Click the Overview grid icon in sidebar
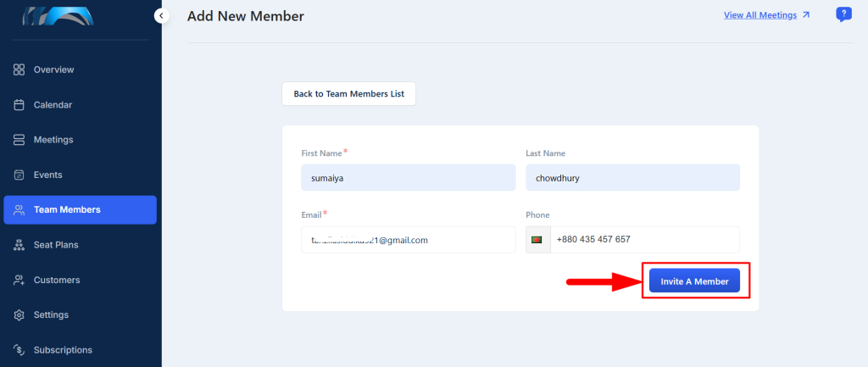The image size is (868, 367). (19, 70)
